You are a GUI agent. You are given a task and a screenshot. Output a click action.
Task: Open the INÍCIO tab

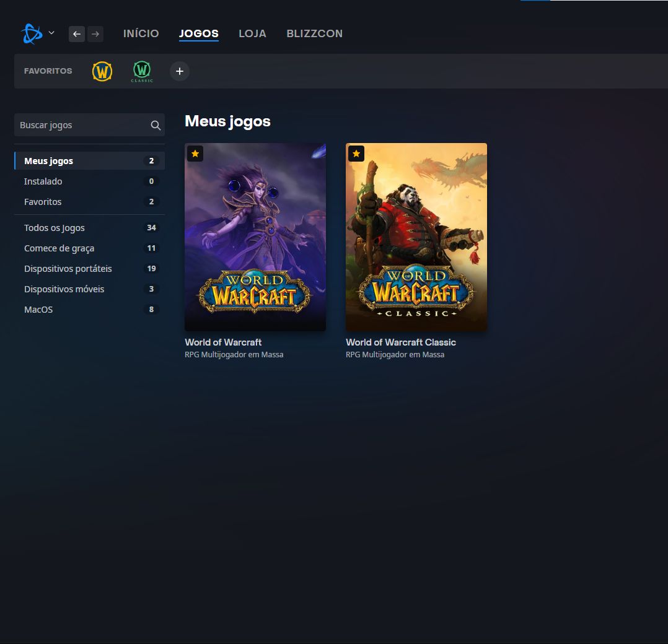pyautogui.click(x=141, y=33)
